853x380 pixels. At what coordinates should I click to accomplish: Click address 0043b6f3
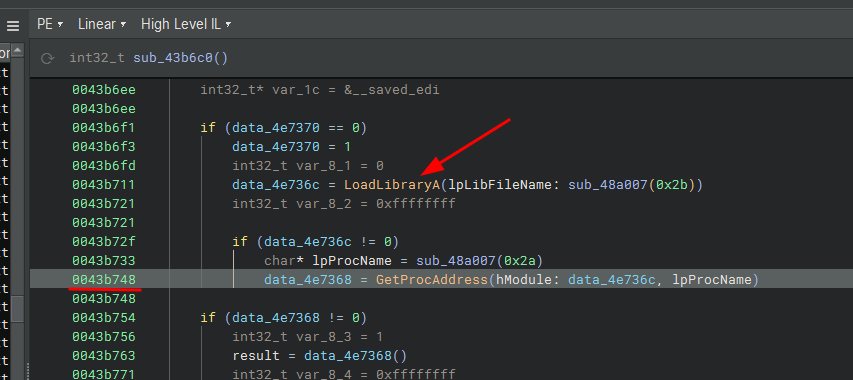coord(103,147)
